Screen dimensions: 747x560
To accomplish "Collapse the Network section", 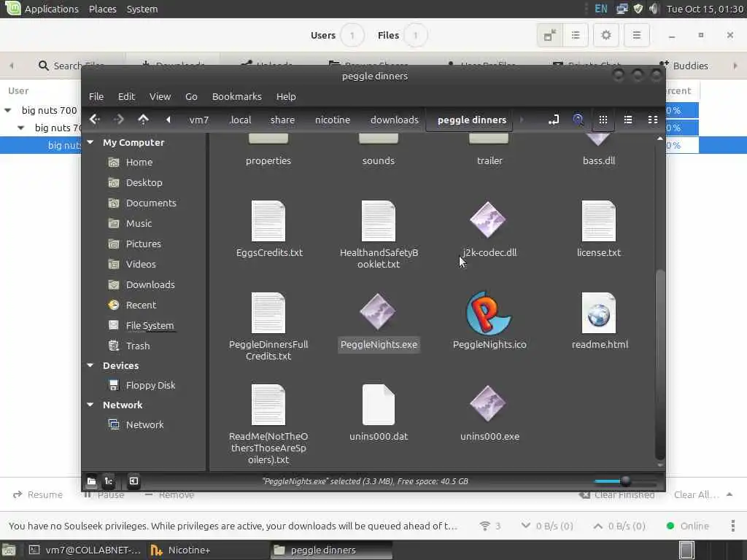I will [x=90, y=405].
